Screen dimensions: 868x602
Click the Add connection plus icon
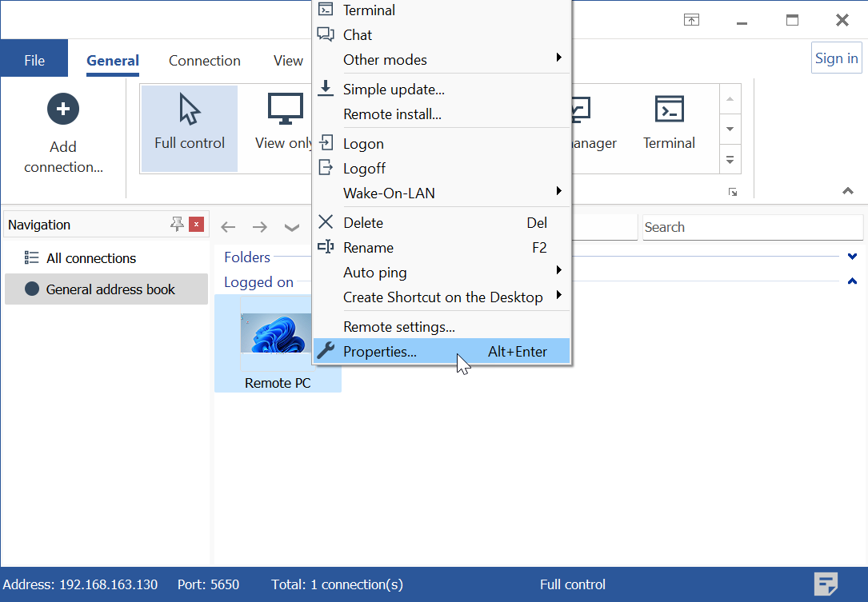click(x=63, y=109)
